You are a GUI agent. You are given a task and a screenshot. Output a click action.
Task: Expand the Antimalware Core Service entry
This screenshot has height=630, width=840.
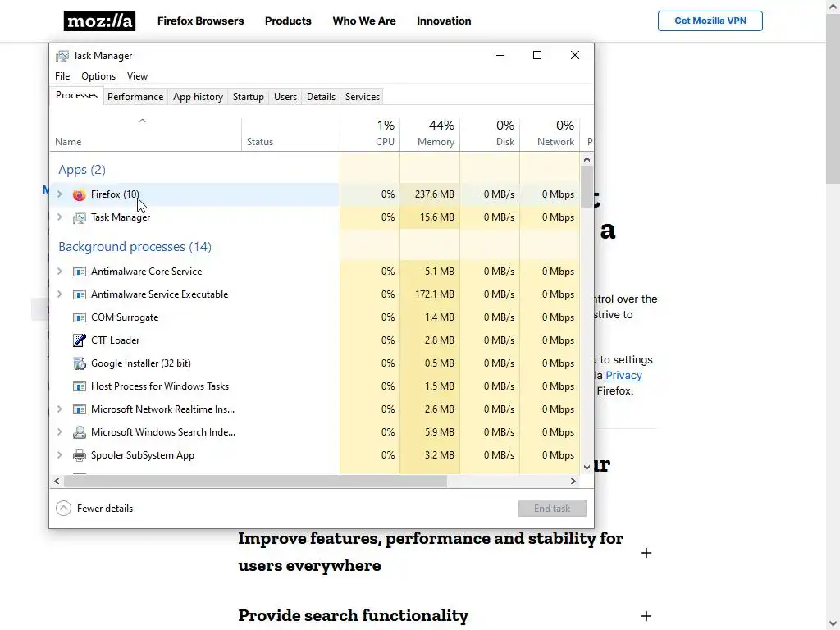pos(59,272)
